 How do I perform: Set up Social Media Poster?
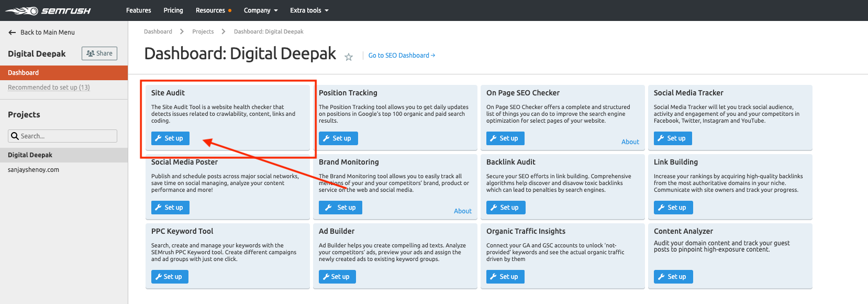tap(170, 208)
